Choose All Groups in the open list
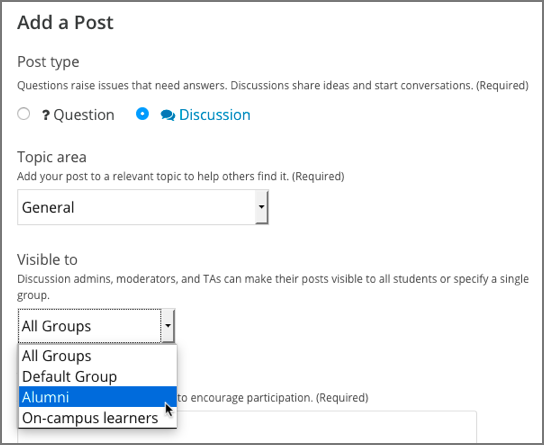Viewport: 544px width, 445px height. point(98,356)
